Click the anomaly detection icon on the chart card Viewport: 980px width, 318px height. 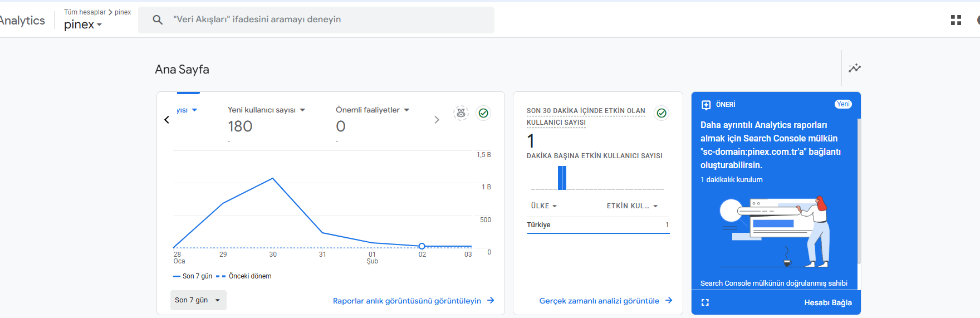(x=461, y=113)
